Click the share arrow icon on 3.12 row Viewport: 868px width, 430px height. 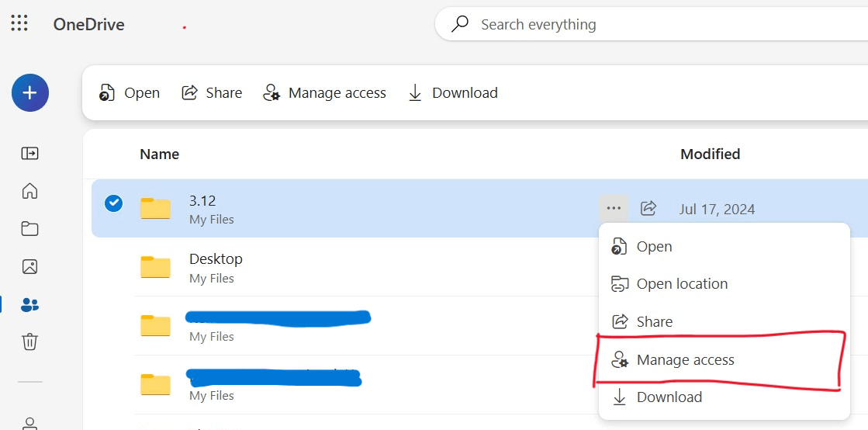point(648,208)
